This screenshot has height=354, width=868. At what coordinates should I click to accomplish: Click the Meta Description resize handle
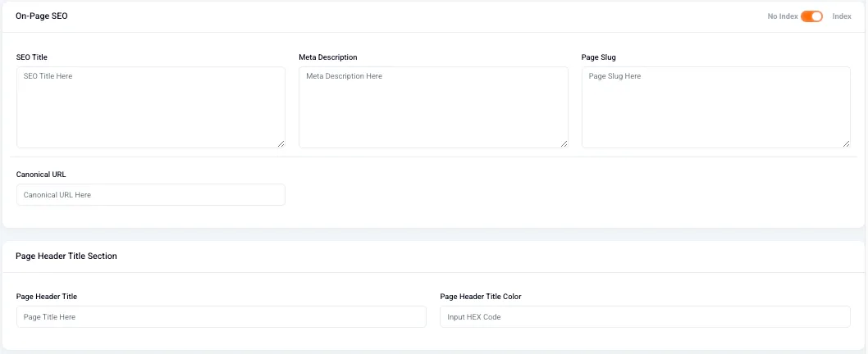coord(564,144)
